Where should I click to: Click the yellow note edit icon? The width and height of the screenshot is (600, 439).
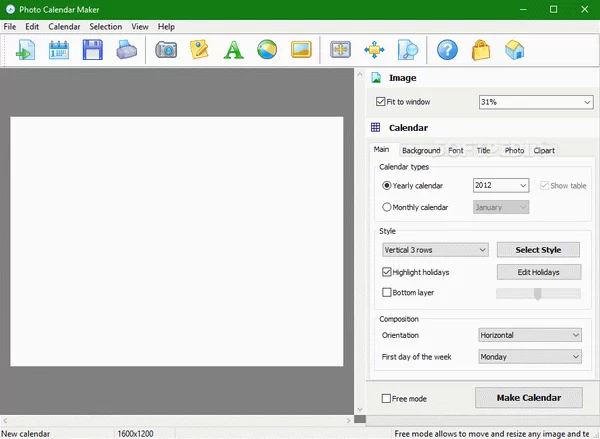click(x=199, y=50)
